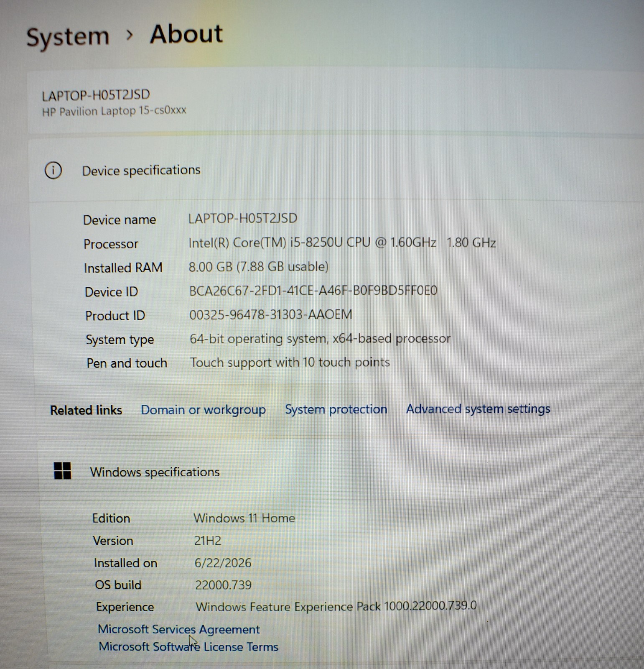Click the 8.00 GB RAM value
Image resolution: width=644 pixels, height=669 pixels.
[259, 267]
